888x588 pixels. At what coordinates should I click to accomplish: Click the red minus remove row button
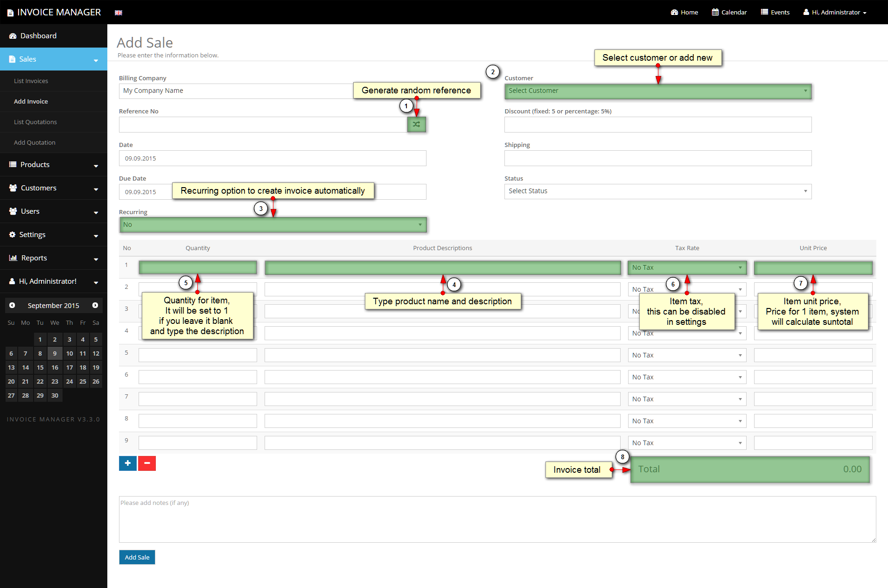[x=147, y=463]
